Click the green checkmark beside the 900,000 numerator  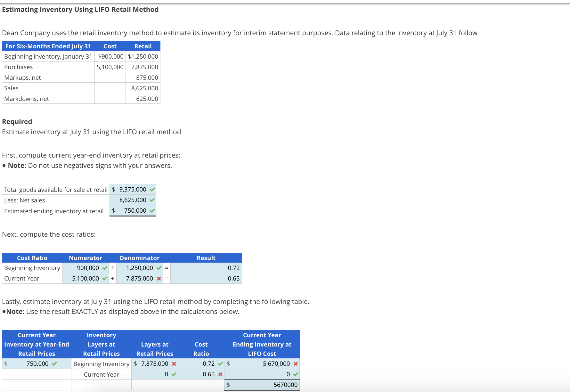click(x=104, y=268)
